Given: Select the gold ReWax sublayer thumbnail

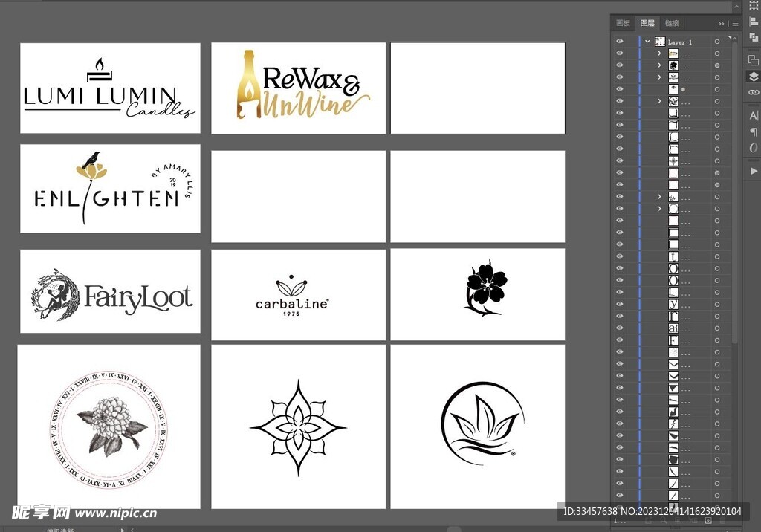Looking at the screenshot, I should click(673, 53).
